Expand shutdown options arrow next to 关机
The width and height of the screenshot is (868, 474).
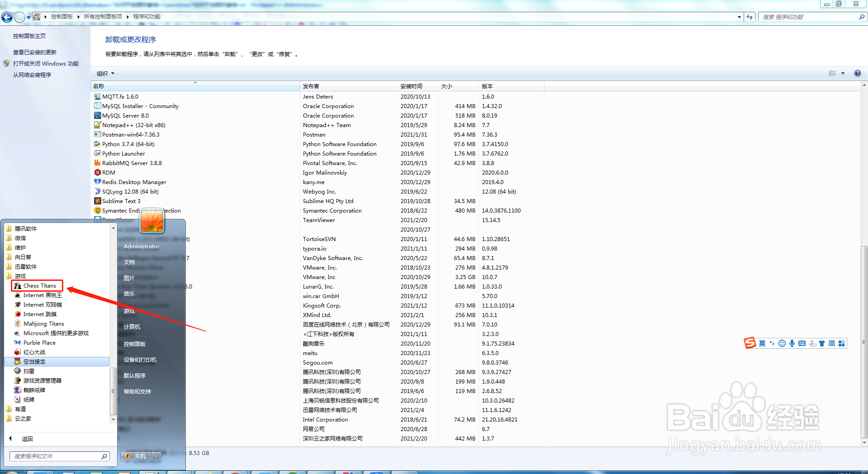(x=156, y=456)
